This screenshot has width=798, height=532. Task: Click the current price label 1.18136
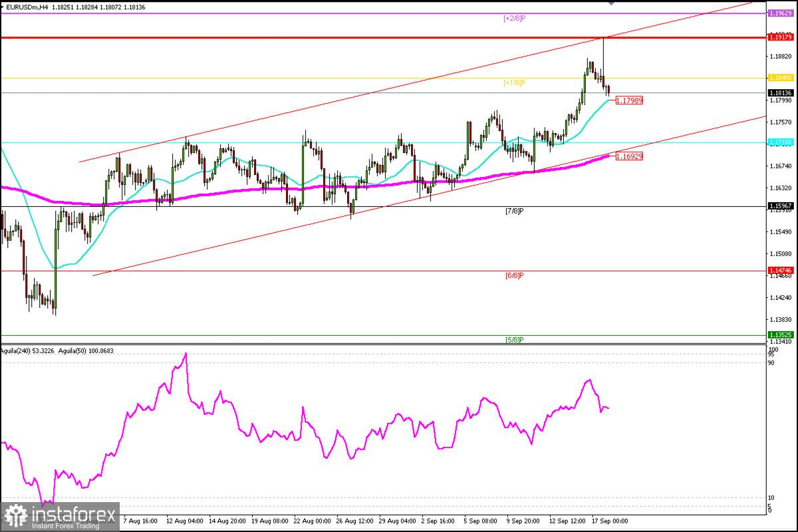tap(779, 93)
